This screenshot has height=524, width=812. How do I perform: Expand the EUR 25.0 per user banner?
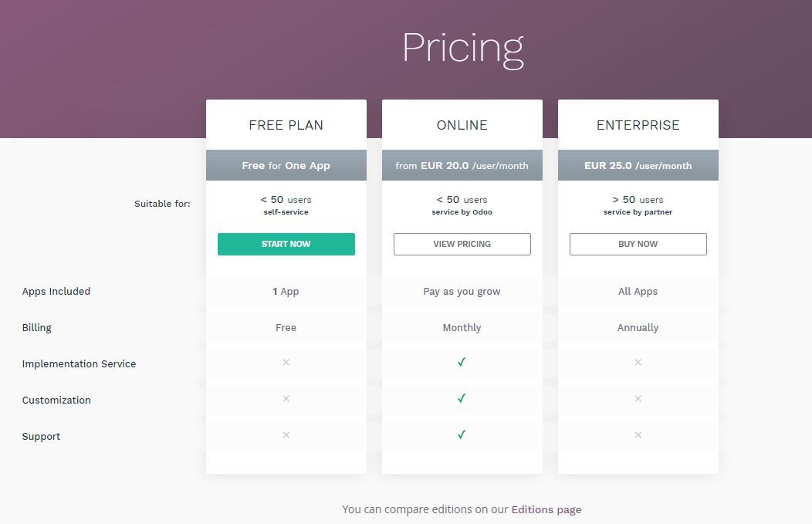tap(638, 164)
